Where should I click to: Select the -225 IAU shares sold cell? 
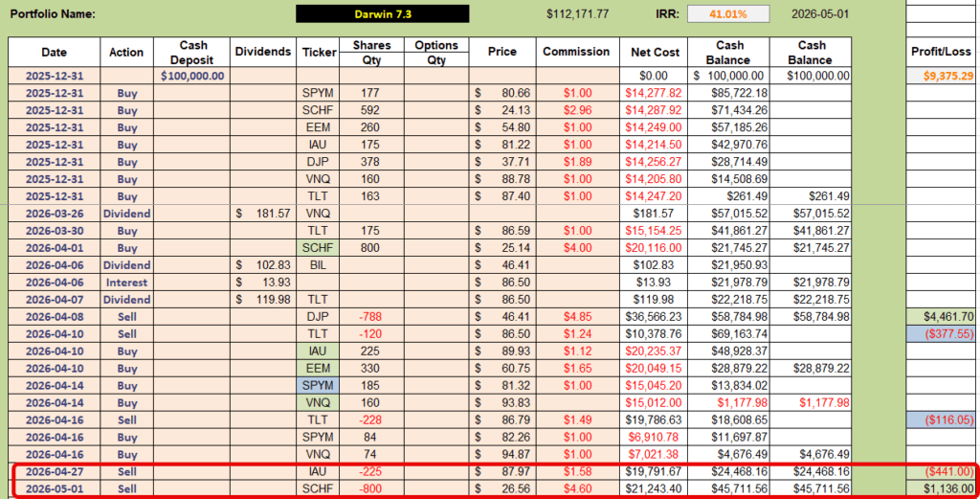pyautogui.click(x=371, y=471)
